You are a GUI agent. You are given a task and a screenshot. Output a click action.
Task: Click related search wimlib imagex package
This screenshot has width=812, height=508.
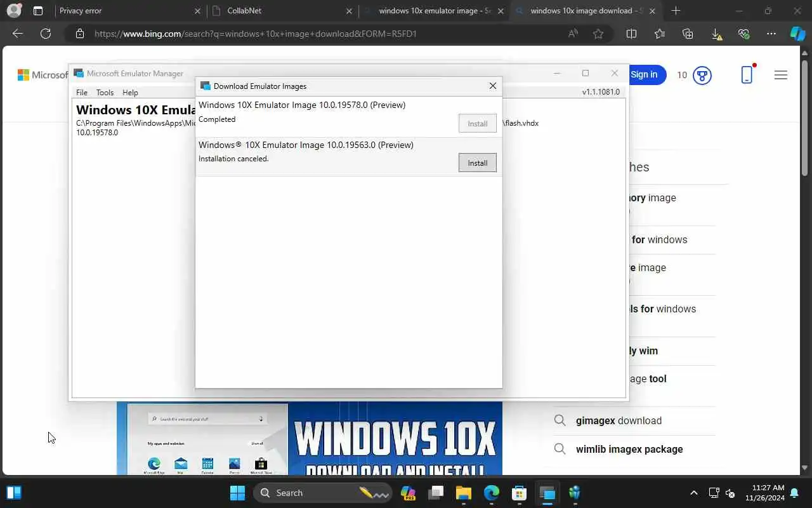pyautogui.click(x=629, y=449)
